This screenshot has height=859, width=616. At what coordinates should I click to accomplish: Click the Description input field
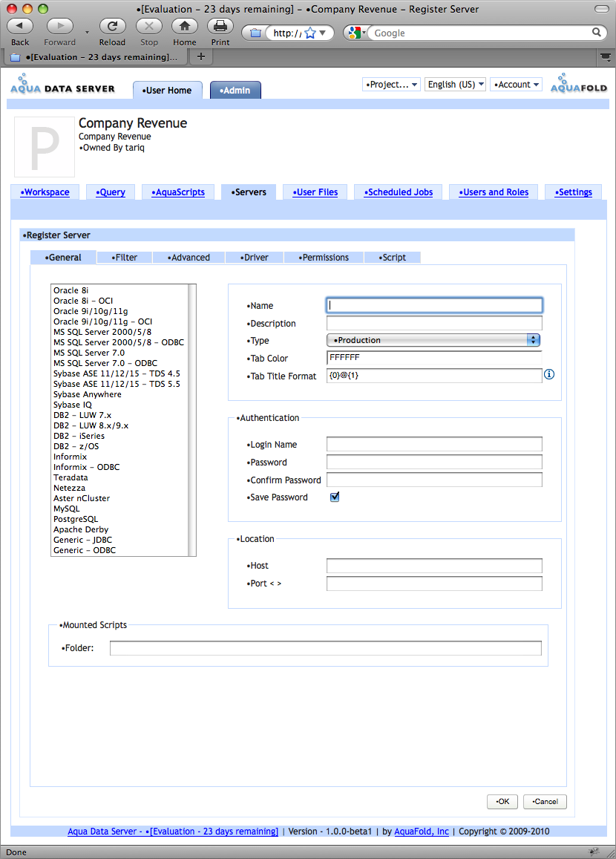[433, 323]
